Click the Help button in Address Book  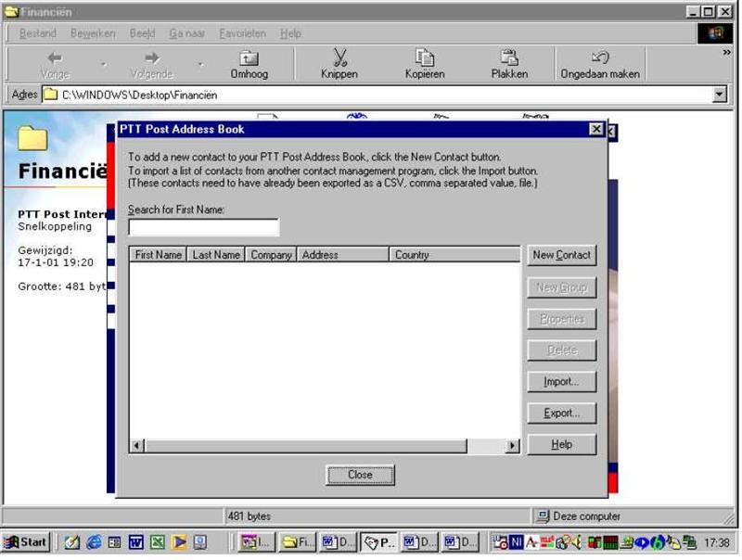point(562,445)
